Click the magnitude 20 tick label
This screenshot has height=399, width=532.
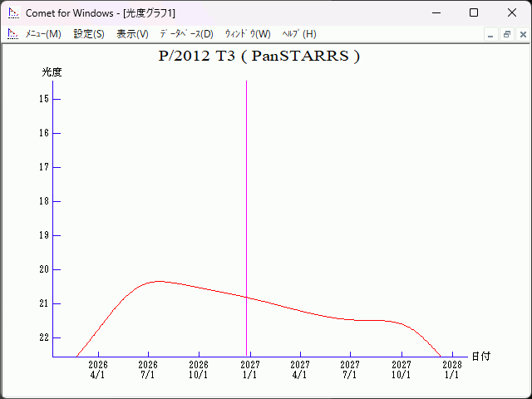[45, 269]
